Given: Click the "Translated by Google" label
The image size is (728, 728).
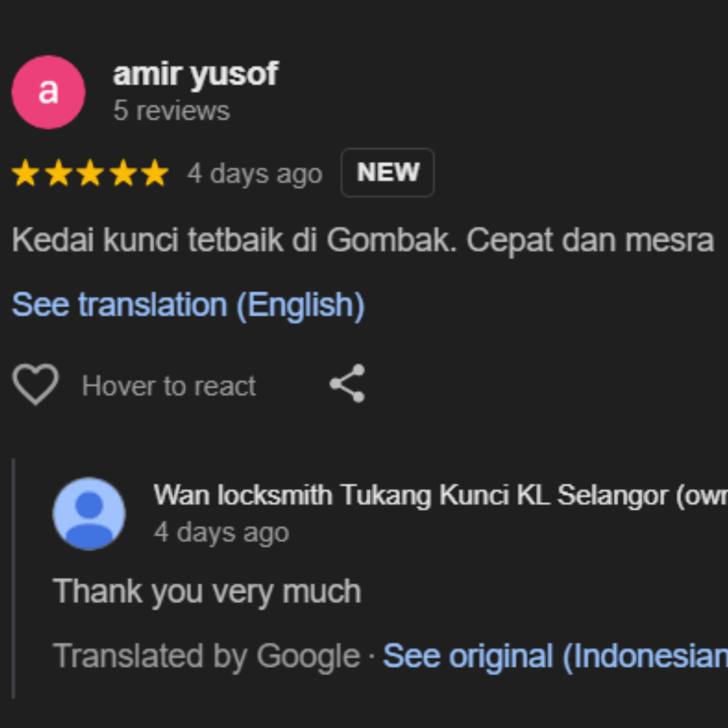Looking at the screenshot, I should [206, 656].
